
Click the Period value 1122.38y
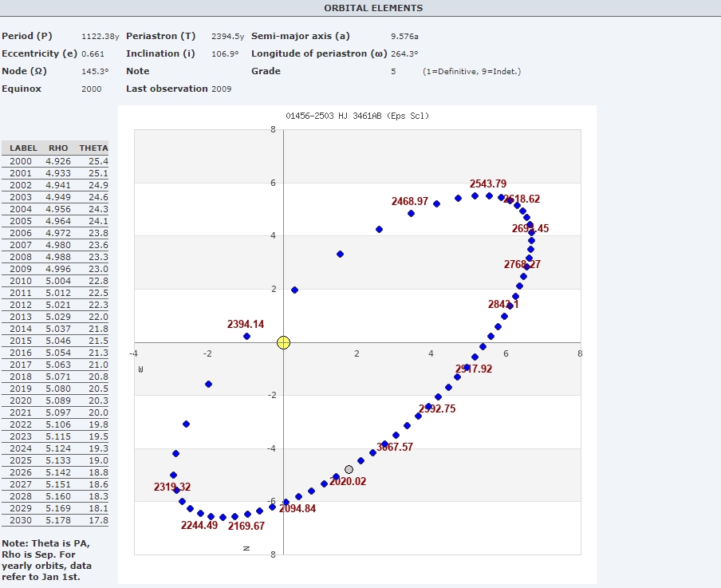[100, 37]
